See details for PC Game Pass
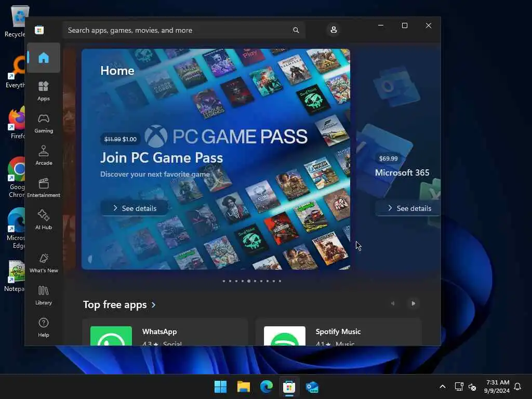The height and width of the screenshot is (399, 532). 135,208
